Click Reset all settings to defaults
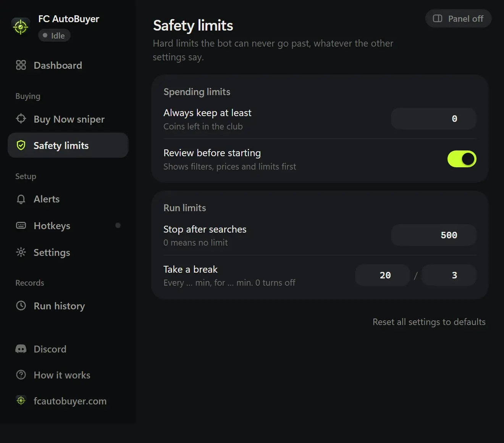Image resolution: width=504 pixels, height=443 pixels. click(x=429, y=322)
